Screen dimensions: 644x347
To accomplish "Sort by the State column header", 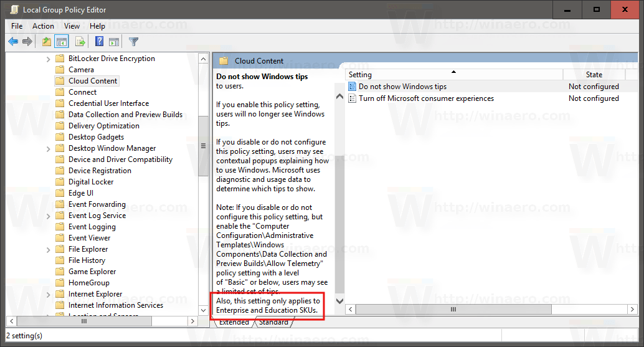I will pyautogui.click(x=594, y=75).
